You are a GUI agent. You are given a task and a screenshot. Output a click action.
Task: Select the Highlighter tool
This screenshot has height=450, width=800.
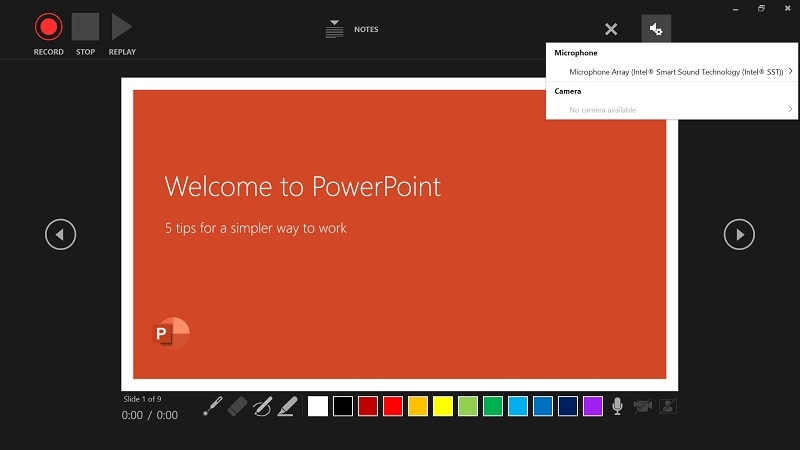[287, 406]
